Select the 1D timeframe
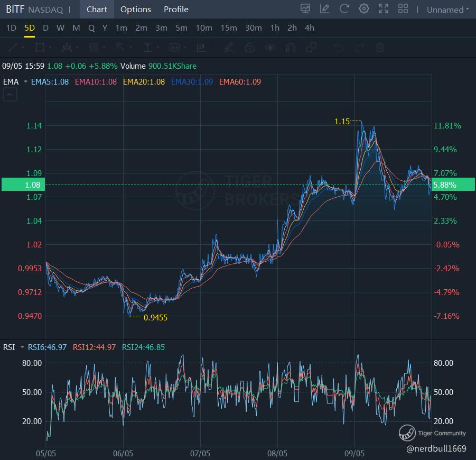Image resolution: width=476 pixels, height=460 pixels. pyautogui.click(x=11, y=28)
